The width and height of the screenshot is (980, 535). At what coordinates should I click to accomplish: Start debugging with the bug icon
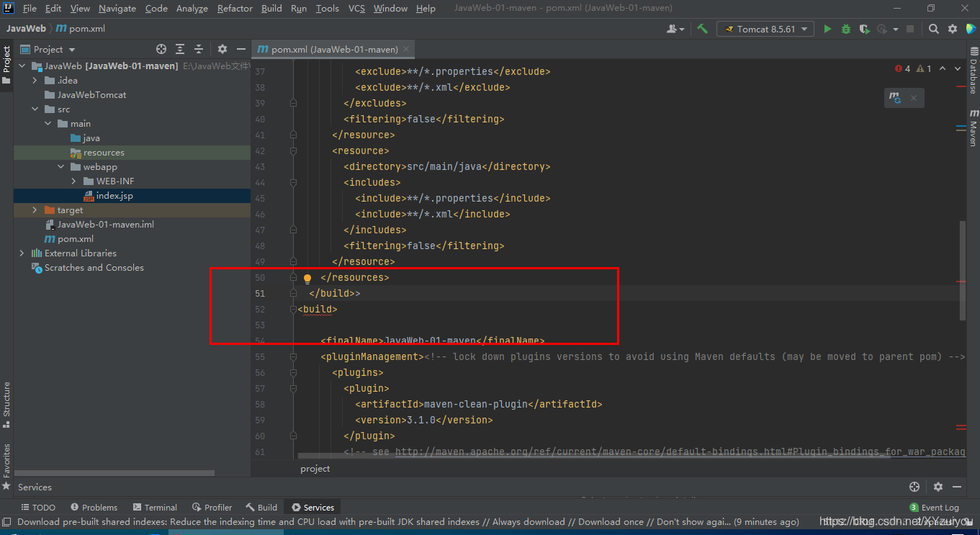(x=846, y=29)
